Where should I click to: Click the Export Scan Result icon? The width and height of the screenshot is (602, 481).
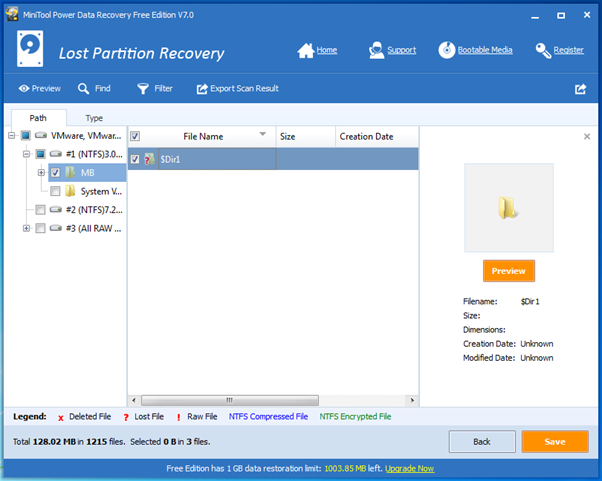pyautogui.click(x=202, y=89)
